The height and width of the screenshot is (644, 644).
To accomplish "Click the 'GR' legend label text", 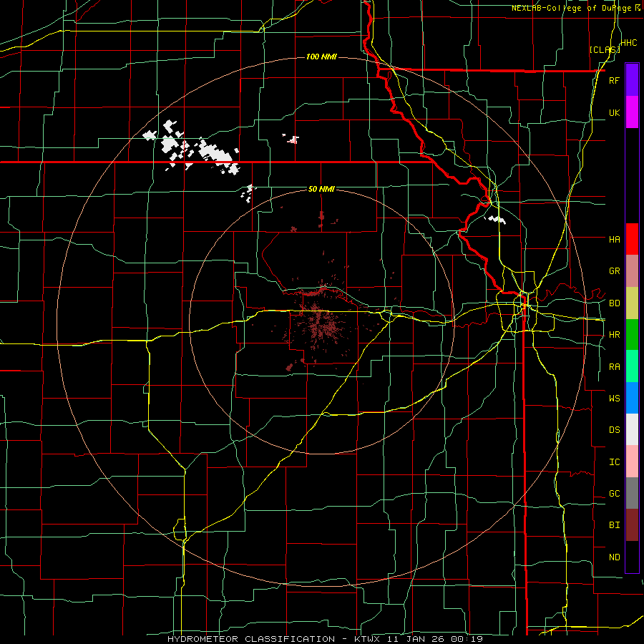I will pyautogui.click(x=614, y=271).
